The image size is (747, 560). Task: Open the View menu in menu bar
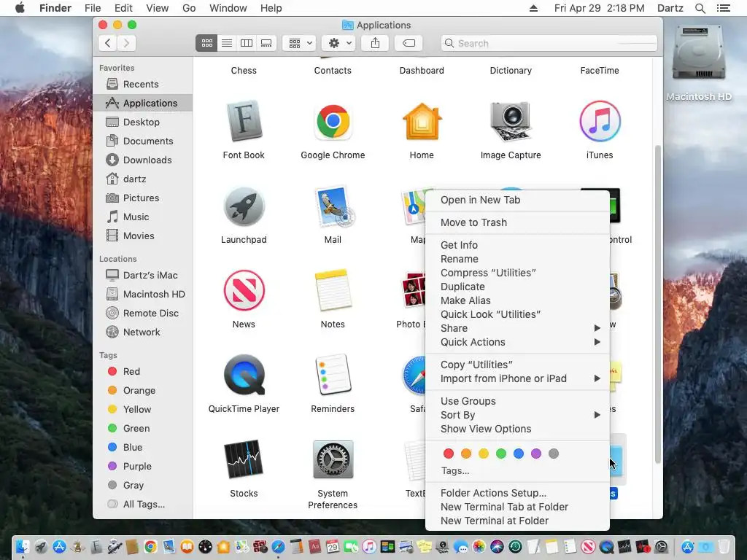coord(158,8)
